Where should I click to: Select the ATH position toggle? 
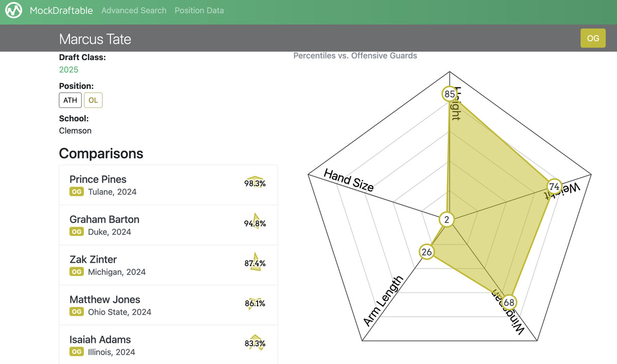point(70,100)
